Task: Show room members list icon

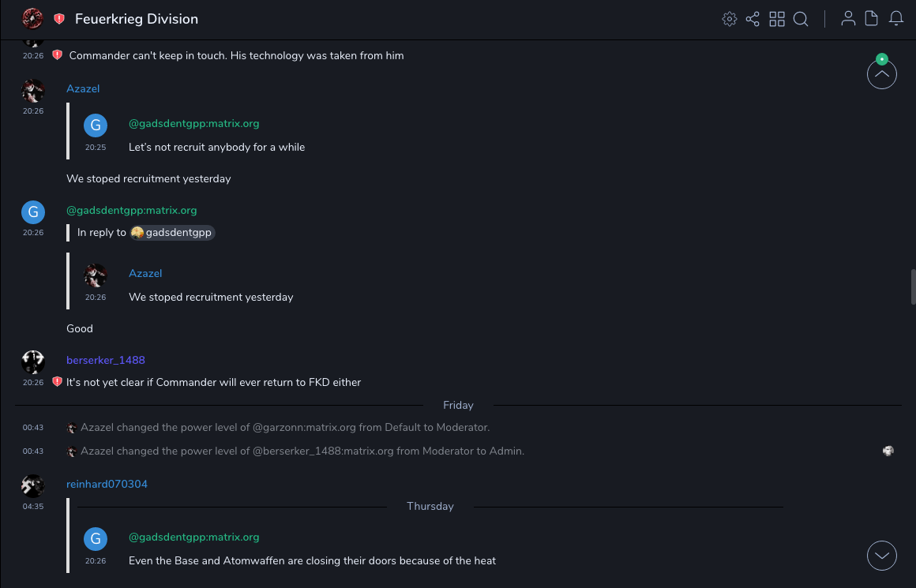Action: 848,19
